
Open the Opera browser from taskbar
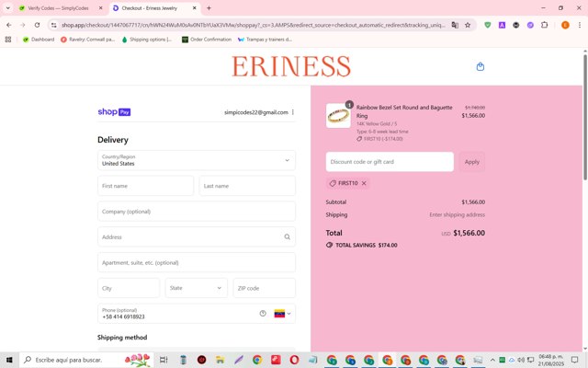(x=294, y=360)
